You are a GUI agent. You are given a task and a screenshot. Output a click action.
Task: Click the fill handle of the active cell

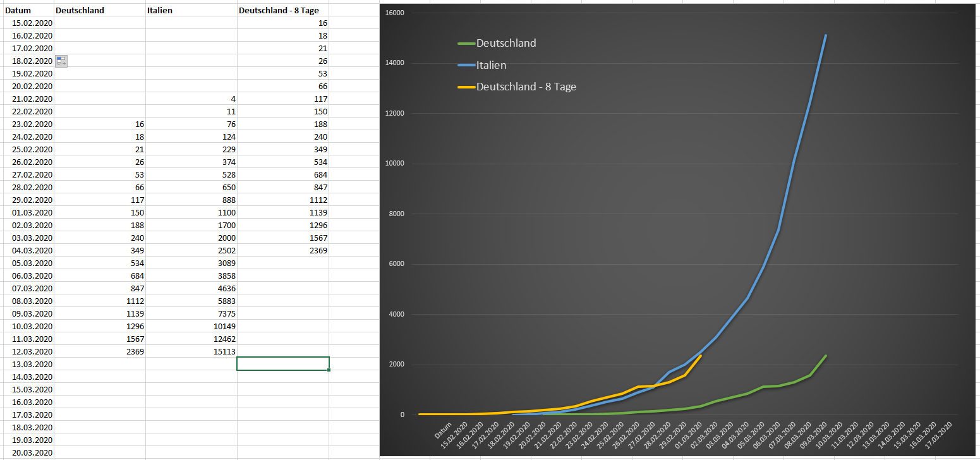(329, 370)
